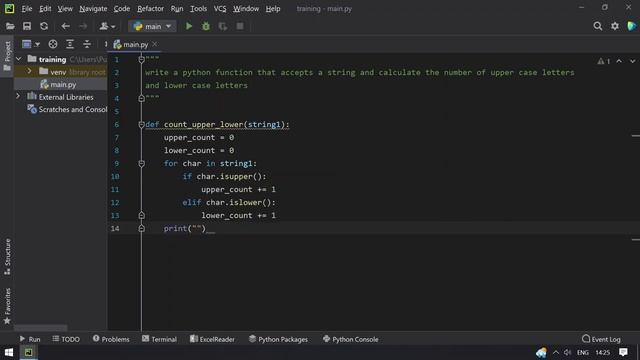640x360 pixels.
Task: Open the VCS menu
Action: click(x=220, y=9)
